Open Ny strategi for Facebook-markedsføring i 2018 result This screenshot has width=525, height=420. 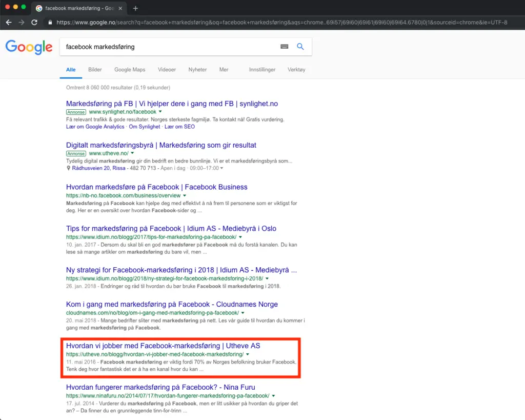point(181,270)
